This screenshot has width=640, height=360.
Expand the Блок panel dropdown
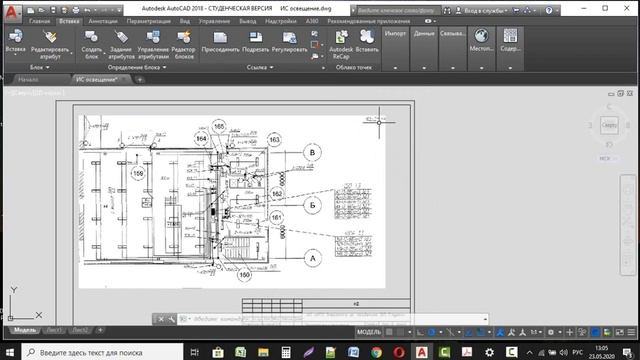pyautogui.click(x=40, y=67)
